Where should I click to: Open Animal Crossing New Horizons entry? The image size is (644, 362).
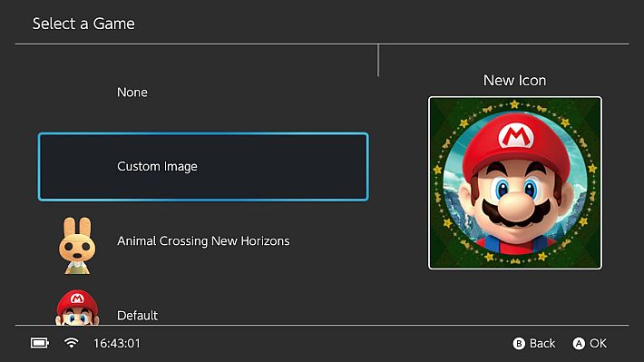203,241
